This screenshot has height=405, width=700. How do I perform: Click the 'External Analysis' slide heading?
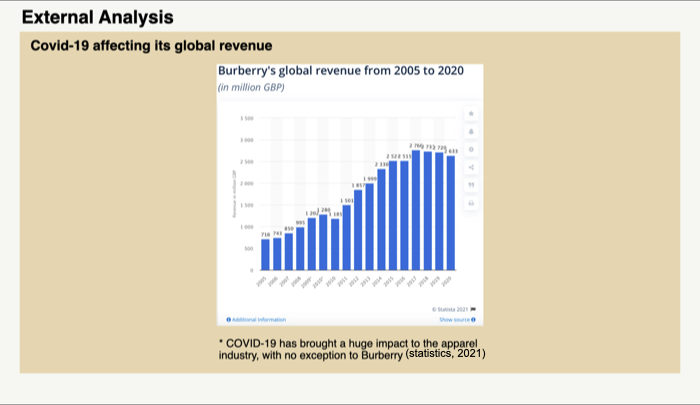pyautogui.click(x=97, y=17)
